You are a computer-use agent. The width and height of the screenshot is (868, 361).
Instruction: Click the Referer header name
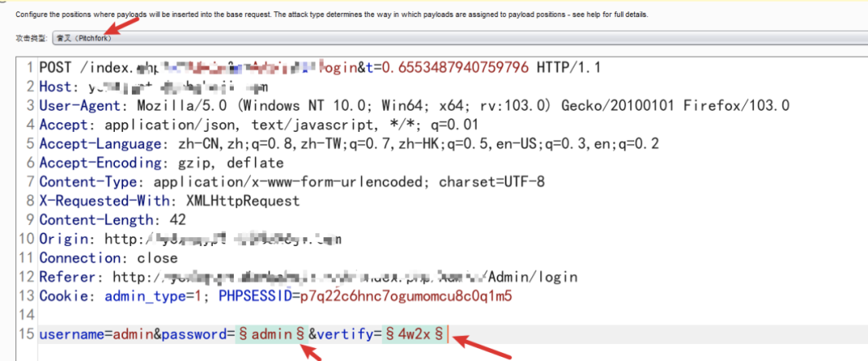[68, 277]
